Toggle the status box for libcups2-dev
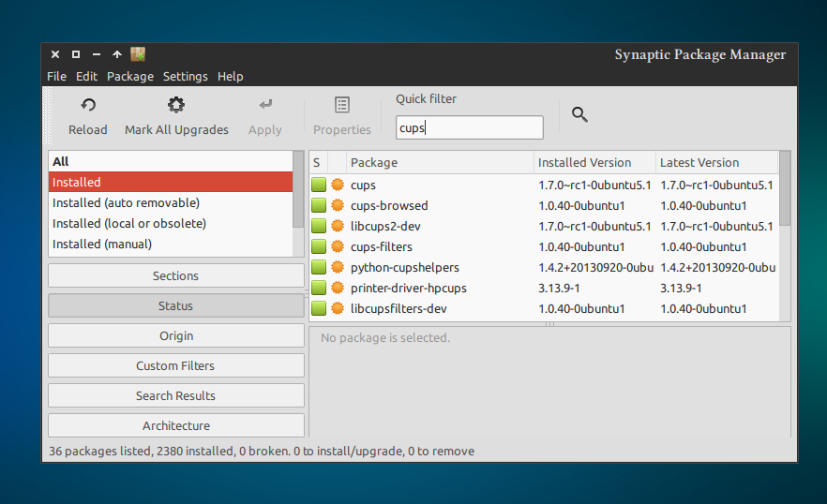Image resolution: width=827 pixels, height=504 pixels. point(319,226)
